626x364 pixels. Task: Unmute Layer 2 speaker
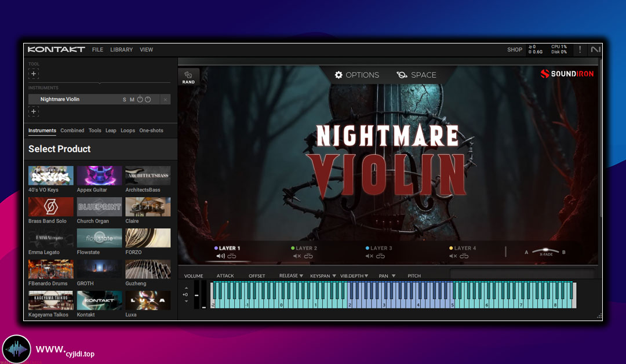coord(297,256)
